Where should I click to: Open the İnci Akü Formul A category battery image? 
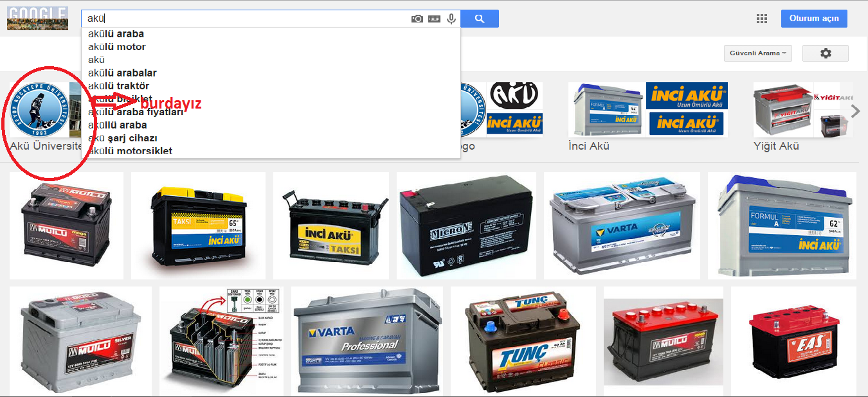[606, 109]
